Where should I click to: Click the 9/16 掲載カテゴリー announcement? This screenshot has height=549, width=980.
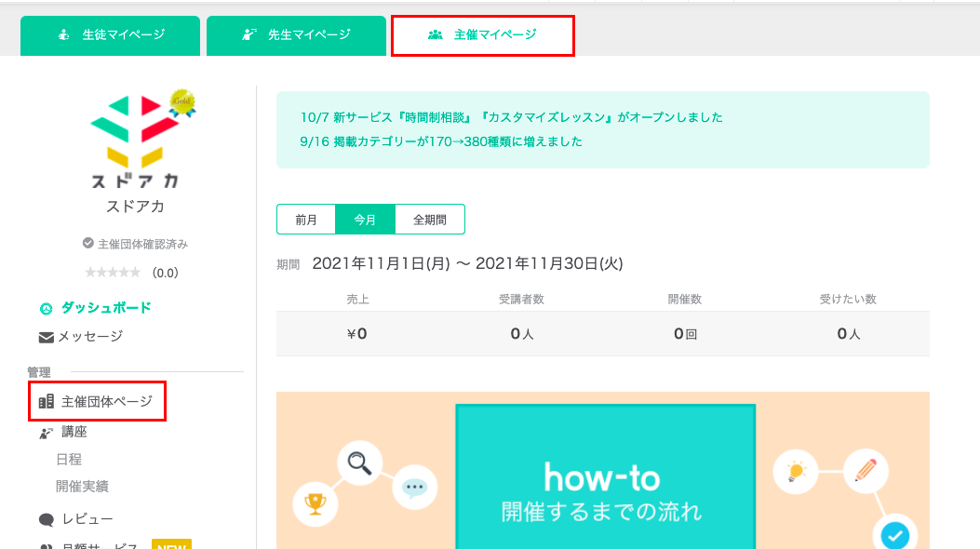pyautogui.click(x=441, y=141)
